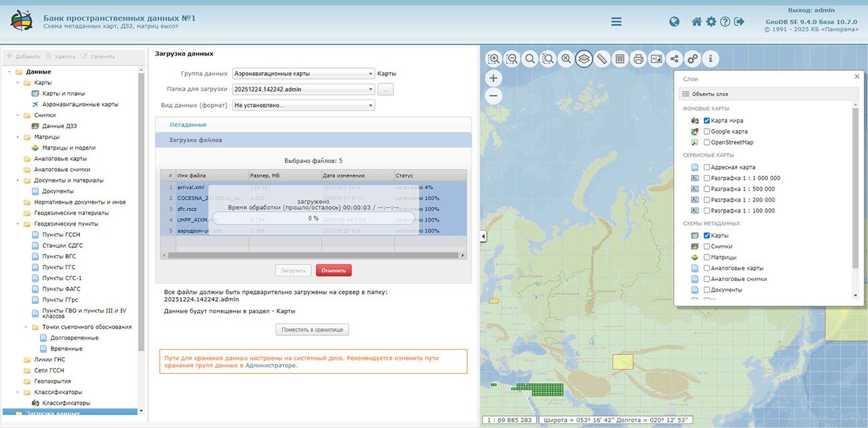Click the home icon in header
Viewport: 868px width, 428px height.
click(x=696, y=22)
